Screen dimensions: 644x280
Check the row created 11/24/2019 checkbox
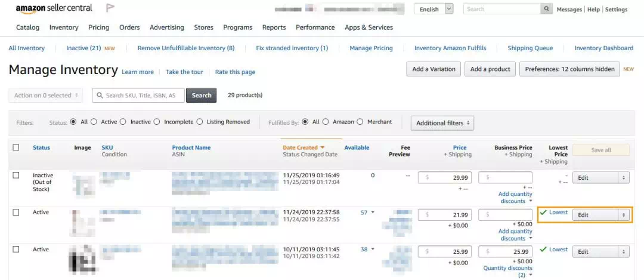click(16, 212)
